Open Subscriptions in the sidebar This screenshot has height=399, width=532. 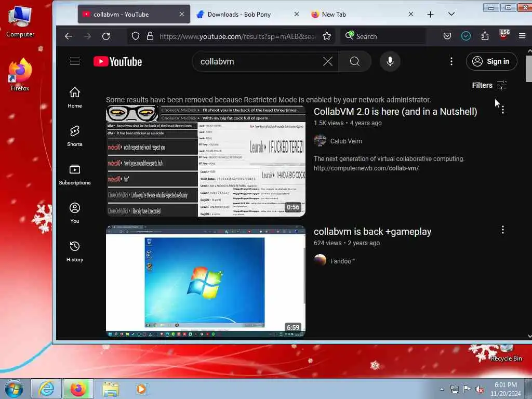pos(75,175)
